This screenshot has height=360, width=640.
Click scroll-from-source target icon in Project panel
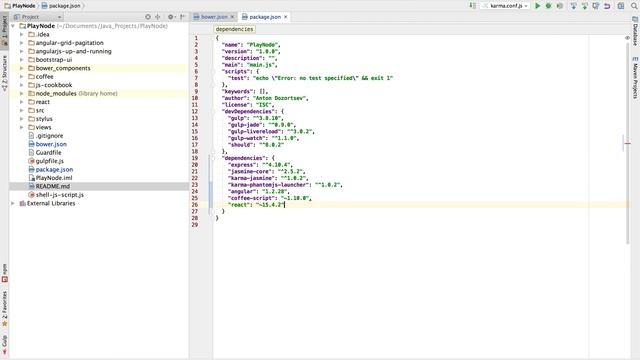click(x=148, y=17)
